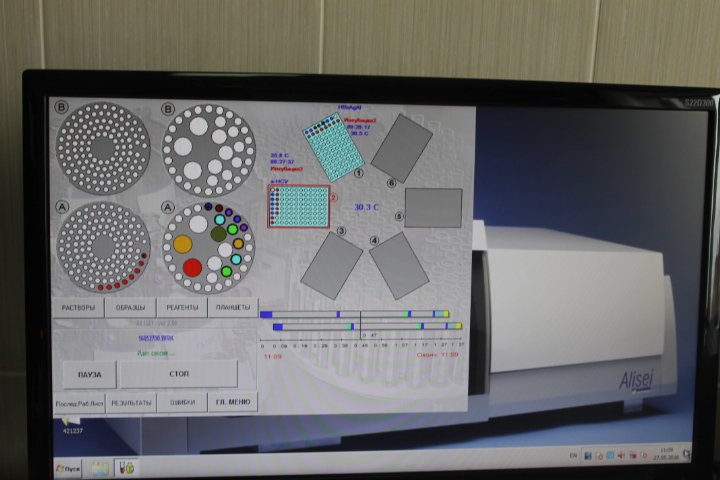Screen dimensions: 720x480
Task: Click the lower schedule progress bar
Action: pyautogui.click(x=367, y=326)
